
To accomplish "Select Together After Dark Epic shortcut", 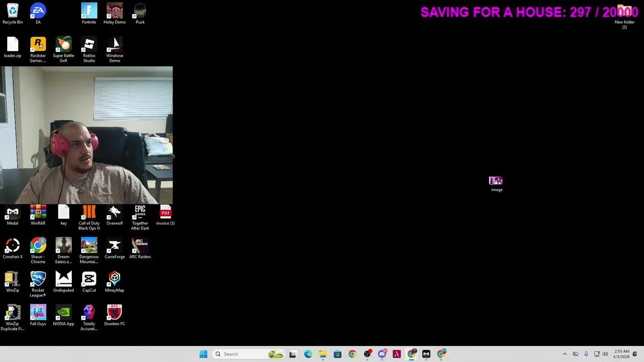I will (x=140, y=217).
